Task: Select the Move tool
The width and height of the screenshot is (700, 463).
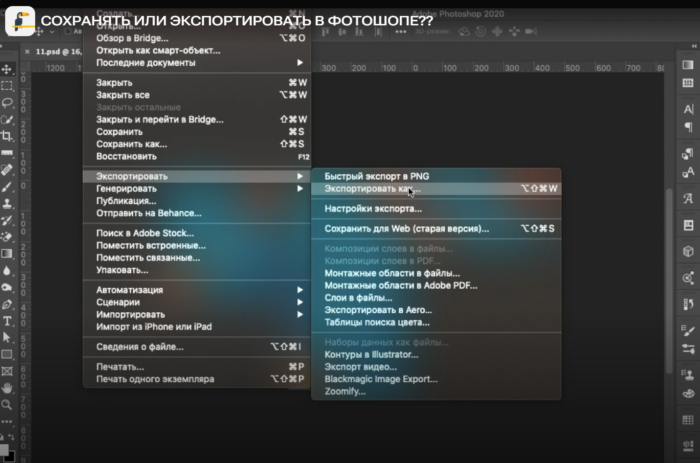Action: pyautogui.click(x=7, y=69)
